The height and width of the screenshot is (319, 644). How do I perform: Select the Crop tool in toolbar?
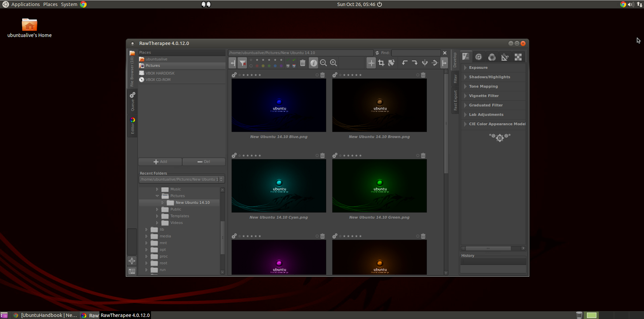pos(381,63)
